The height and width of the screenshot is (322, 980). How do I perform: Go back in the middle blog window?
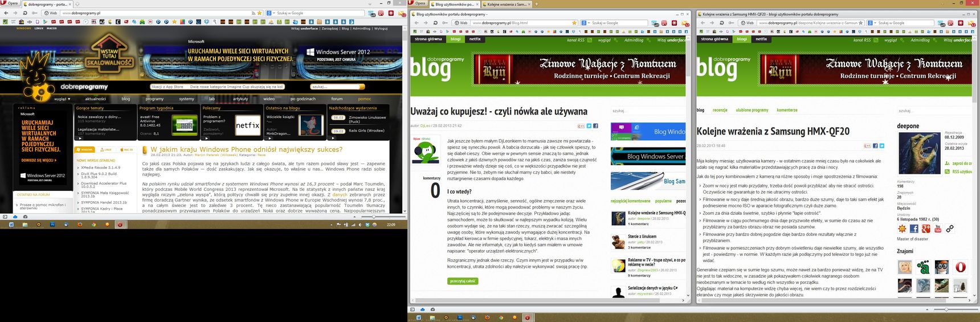(x=417, y=23)
